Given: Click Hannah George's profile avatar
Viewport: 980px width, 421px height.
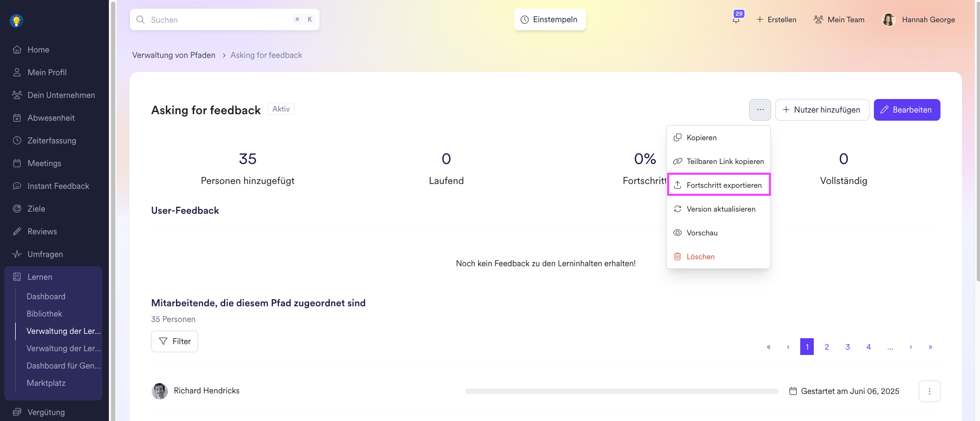Looking at the screenshot, I should tap(888, 20).
